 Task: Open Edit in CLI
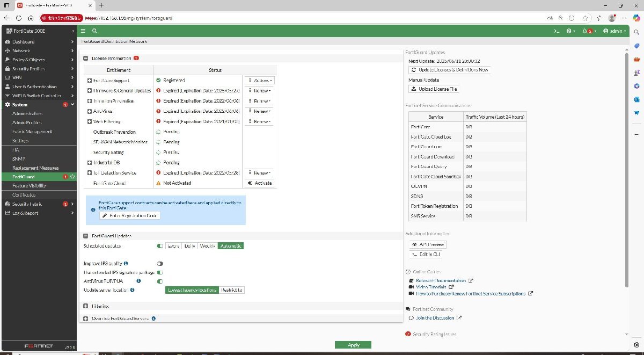point(426,255)
